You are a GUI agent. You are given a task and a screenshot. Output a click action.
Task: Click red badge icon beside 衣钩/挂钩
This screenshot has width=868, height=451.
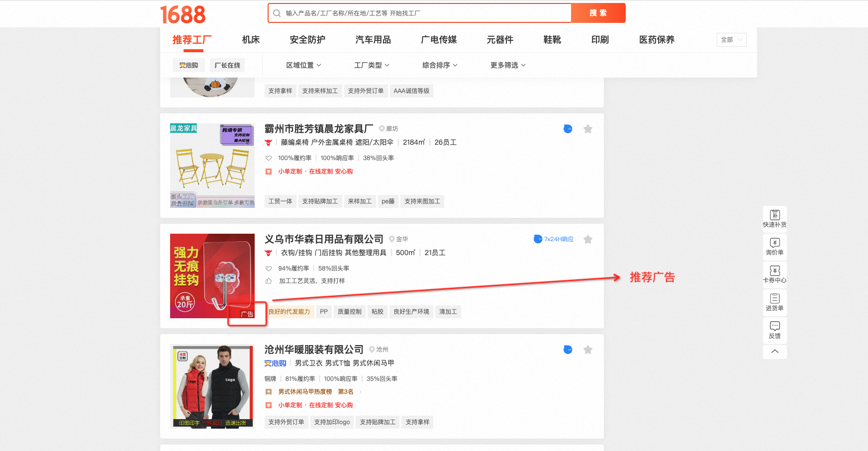click(x=269, y=253)
